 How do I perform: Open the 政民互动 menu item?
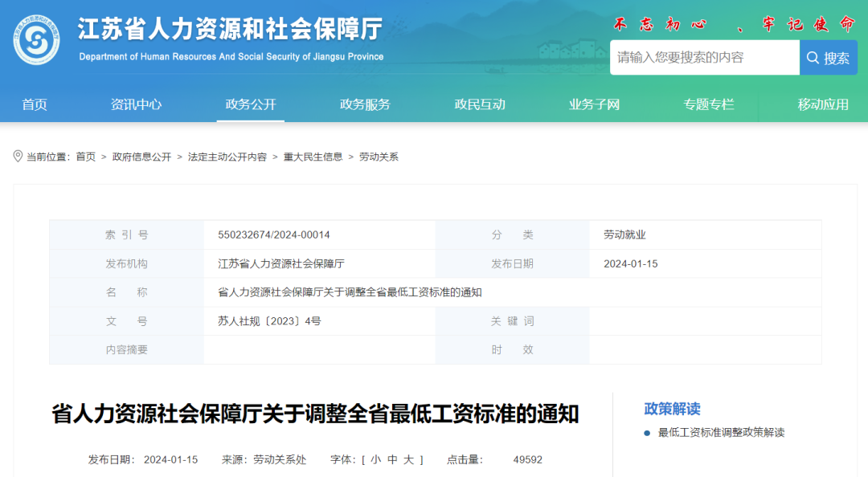point(480,104)
